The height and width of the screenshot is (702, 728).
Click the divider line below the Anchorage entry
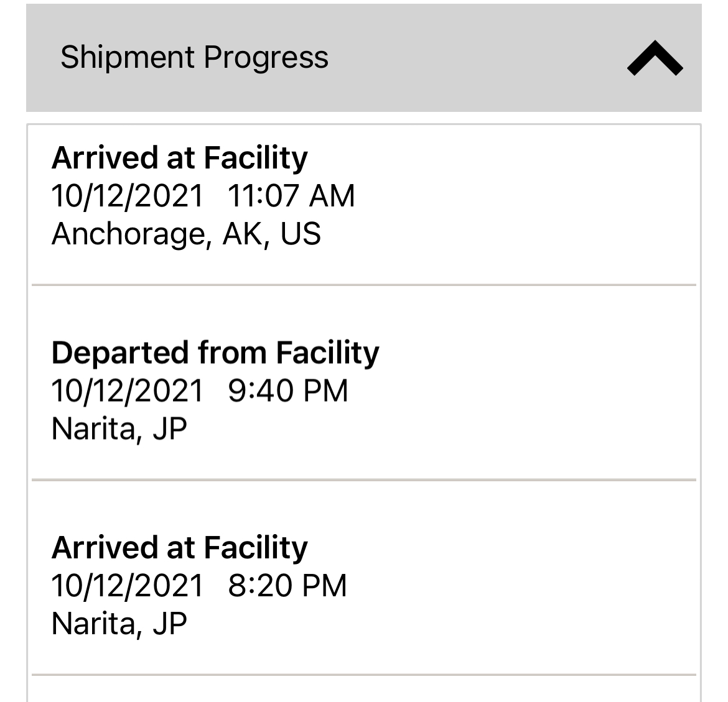coord(364,285)
